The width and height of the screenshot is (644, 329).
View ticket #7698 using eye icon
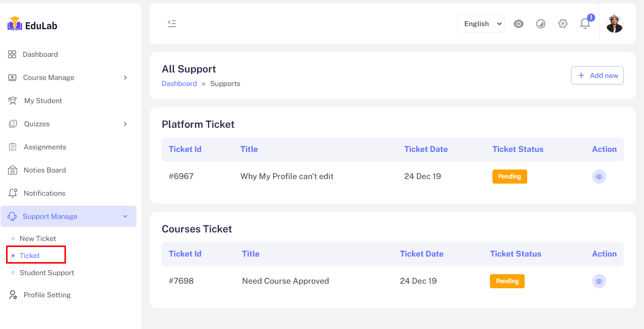point(599,281)
